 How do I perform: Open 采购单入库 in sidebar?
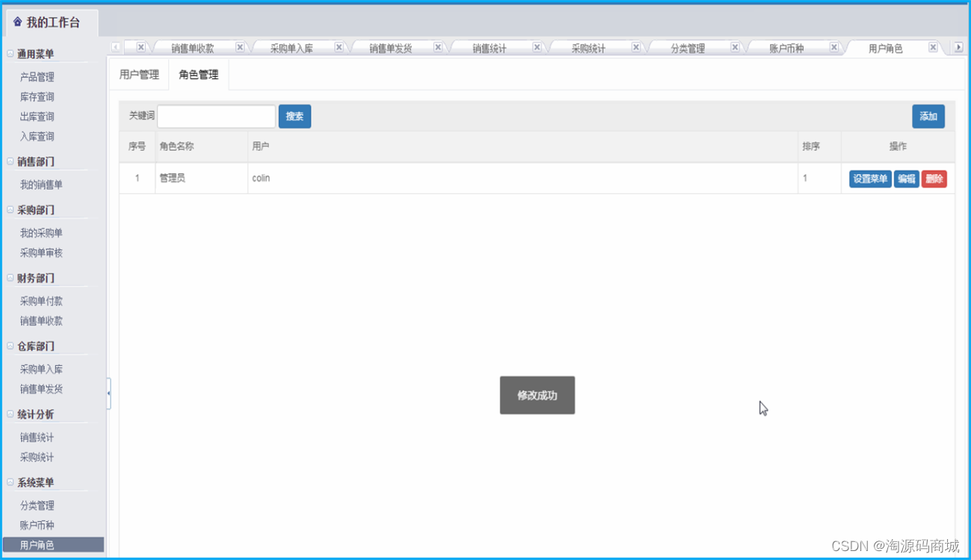[x=41, y=370]
